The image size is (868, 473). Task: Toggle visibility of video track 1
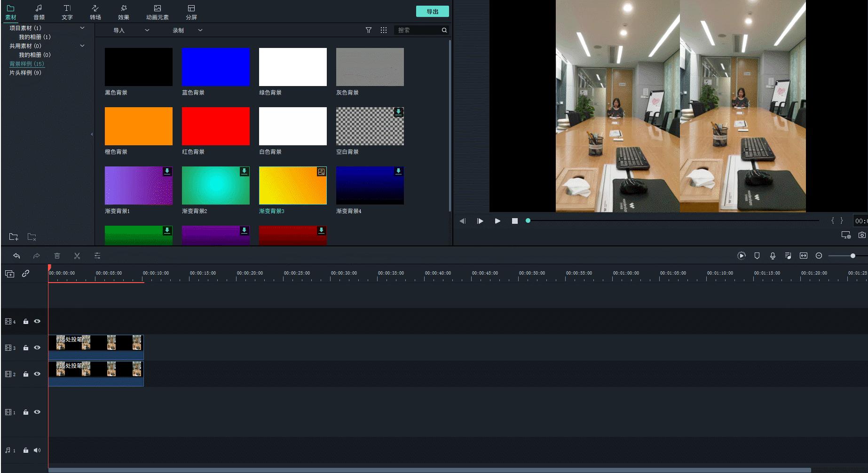pyautogui.click(x=37, y=412)
